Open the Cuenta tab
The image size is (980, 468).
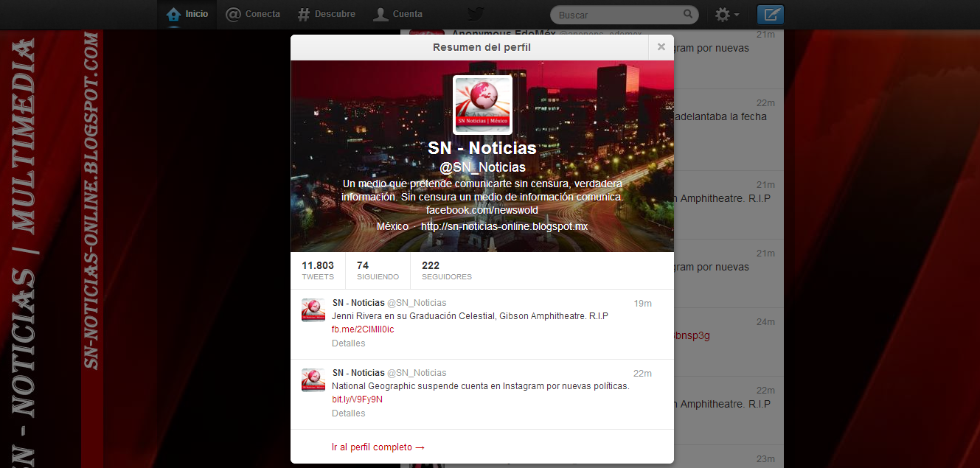click(397, 14)
